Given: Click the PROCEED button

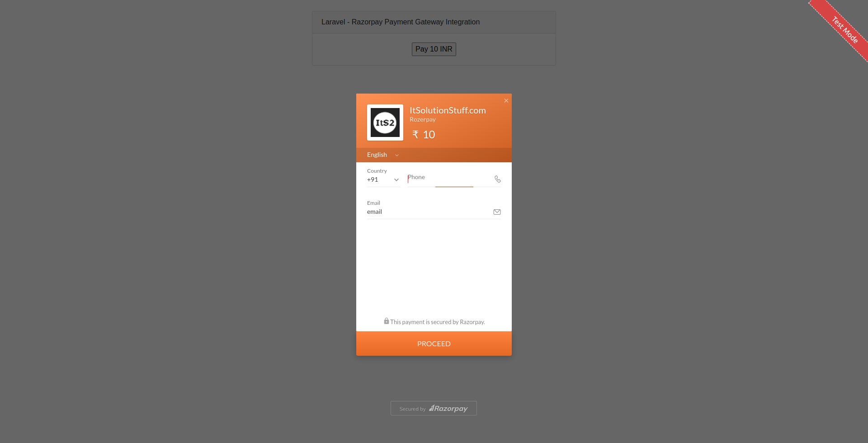Looking at the screenshot, I should pyautogui.click(x=434, y=344).
